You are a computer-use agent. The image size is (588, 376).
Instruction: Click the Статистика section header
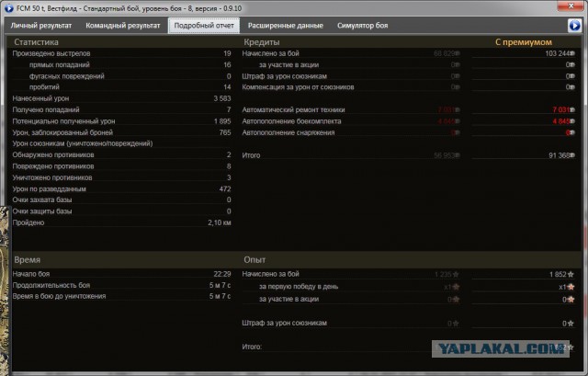(x=36, y=42)
